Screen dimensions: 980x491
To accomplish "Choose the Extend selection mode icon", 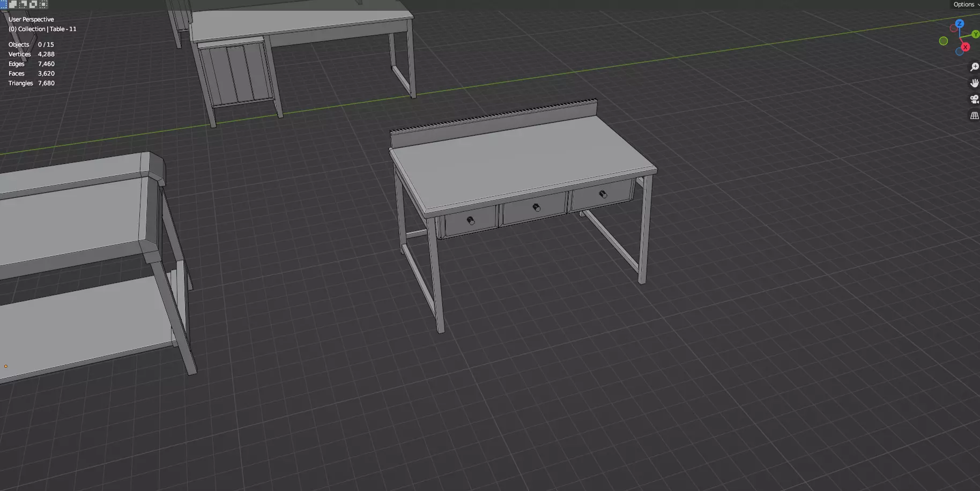I will [x=13, y=4].
